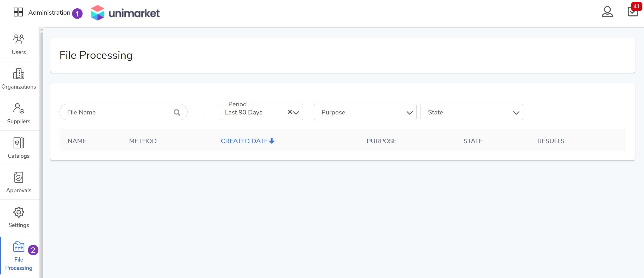Screen dimensions: 644x278
Task: Clear the Last 90 Days period selection
Action: (x=290, y=112)
